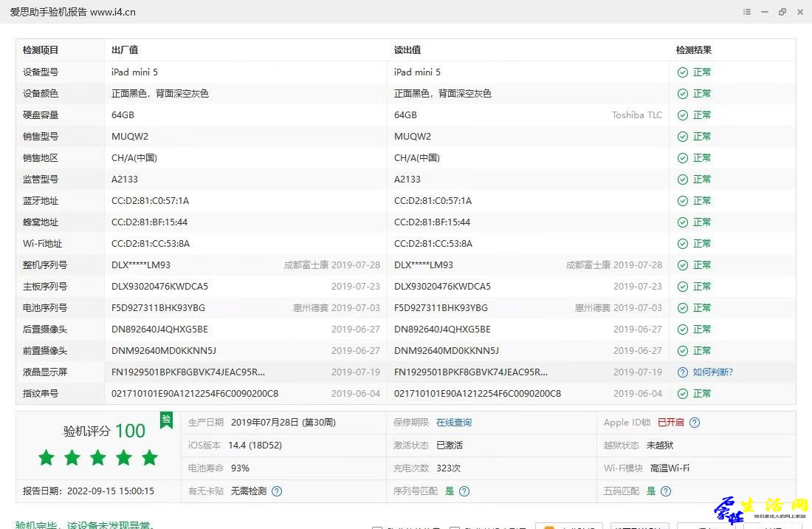Click A2133 in the 出厂值 column
The image size is (812, 529).
125,180
